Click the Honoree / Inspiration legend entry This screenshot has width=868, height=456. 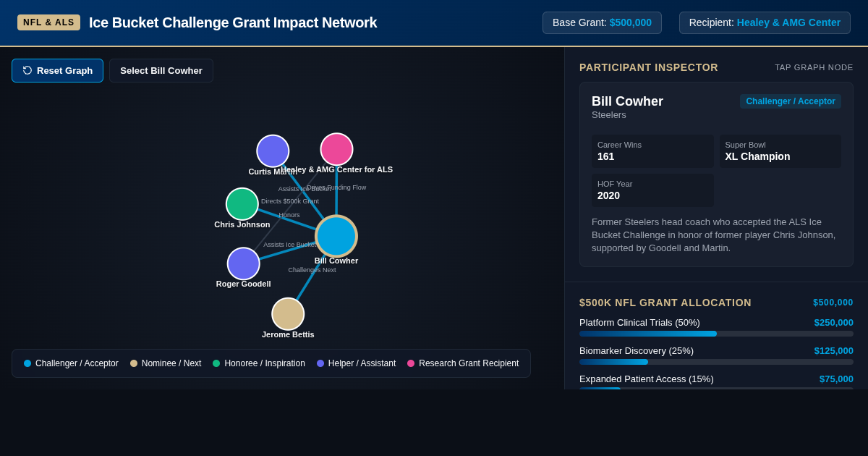pos(259,363)
